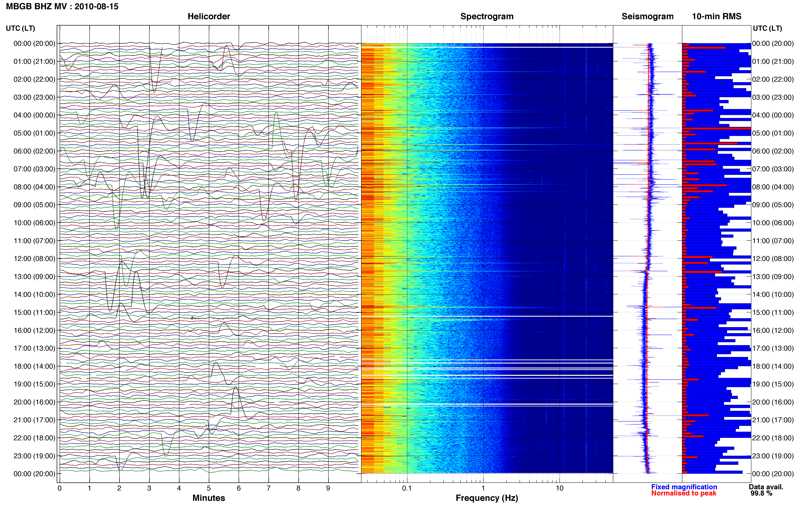This screenshot has height=508, width=812.
Task: Click the Data avail. label
Action: coord(766,487)
